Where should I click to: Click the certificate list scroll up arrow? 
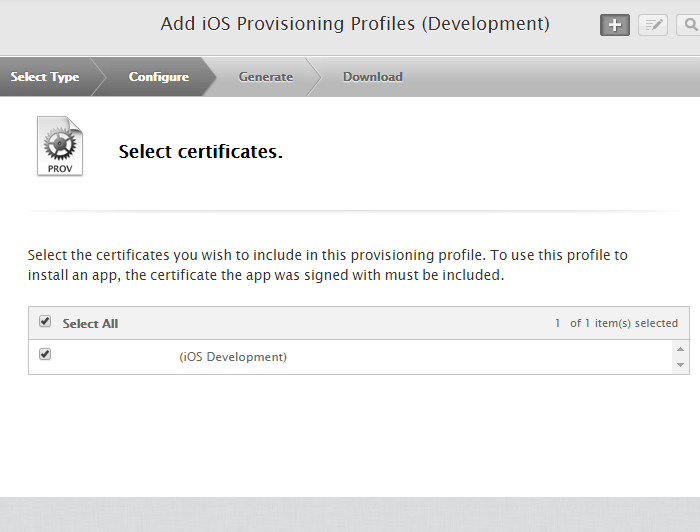(x=681, y=349)
